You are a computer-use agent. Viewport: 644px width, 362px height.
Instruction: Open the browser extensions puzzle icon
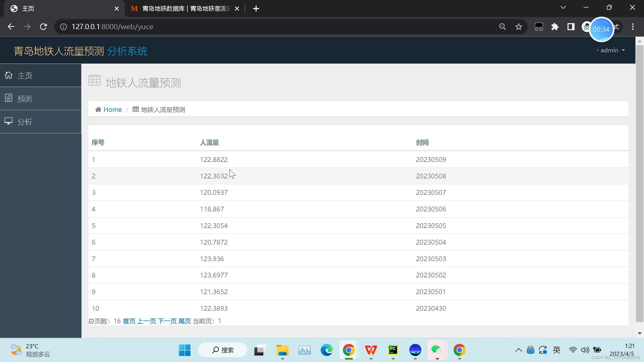click(555, 26)
